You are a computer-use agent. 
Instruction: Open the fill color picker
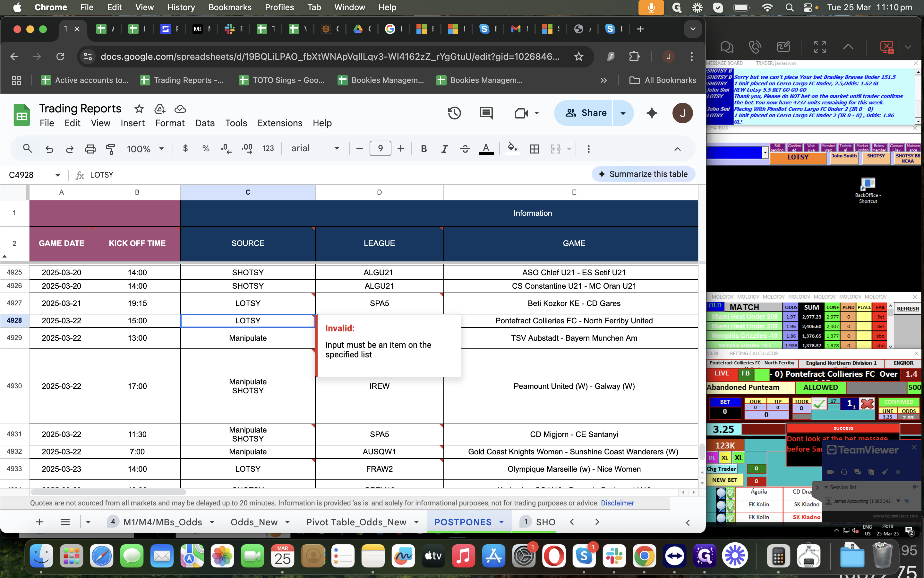click(x=512, y=148)
